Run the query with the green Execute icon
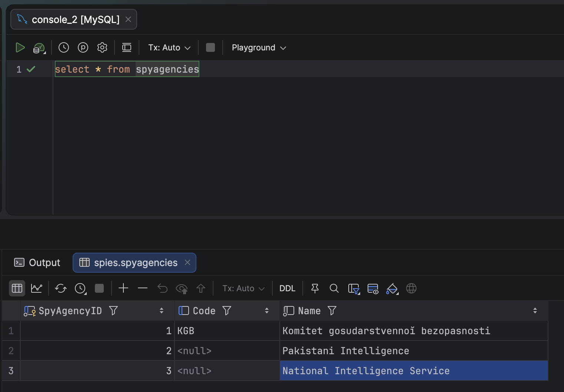Viewport: 564px width, 392px height. [x=20, y=47]
